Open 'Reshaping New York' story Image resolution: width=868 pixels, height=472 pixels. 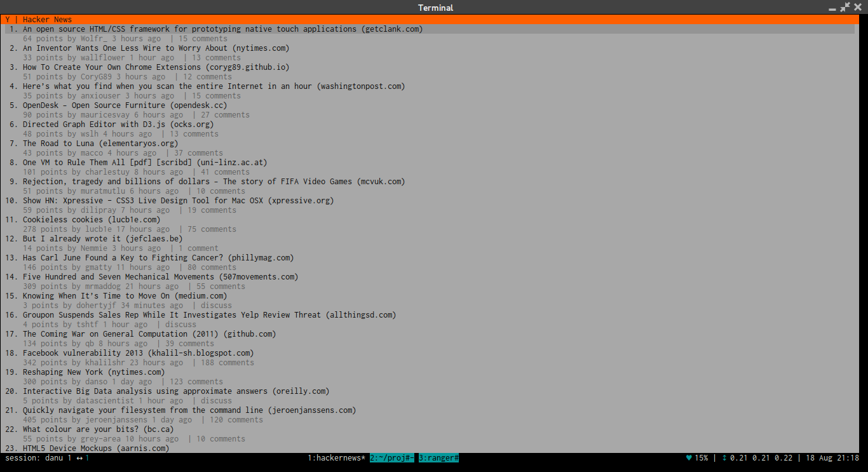[93, 372]
